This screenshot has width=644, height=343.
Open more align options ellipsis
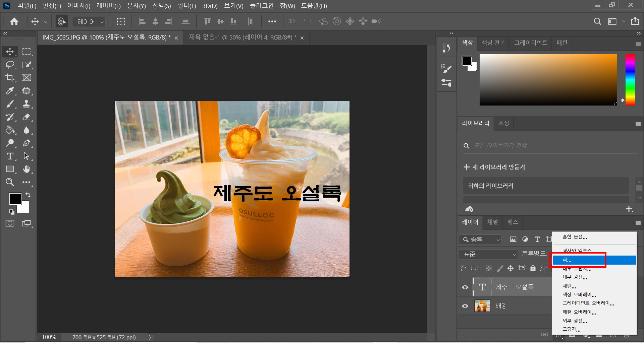coord(272,21)
